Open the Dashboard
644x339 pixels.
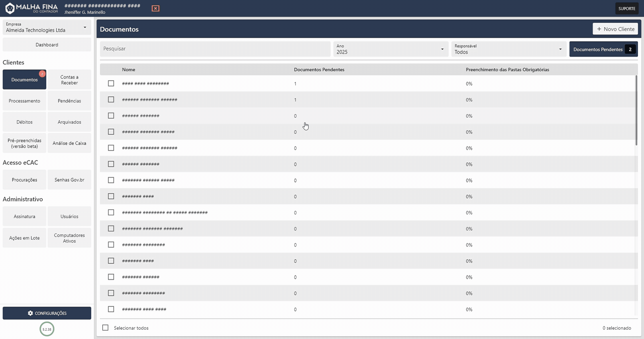[x=47, y=45]
